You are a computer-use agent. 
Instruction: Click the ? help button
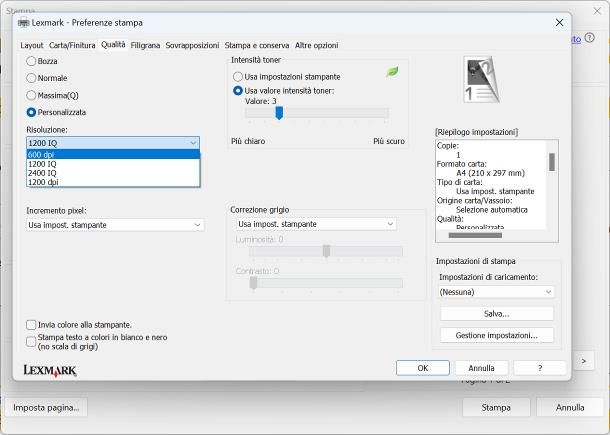click(540, 368)
